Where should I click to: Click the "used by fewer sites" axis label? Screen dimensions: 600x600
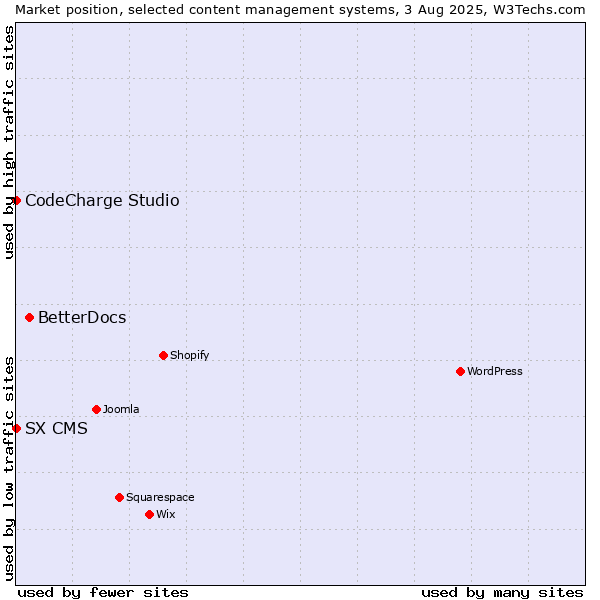coord(103,593)
